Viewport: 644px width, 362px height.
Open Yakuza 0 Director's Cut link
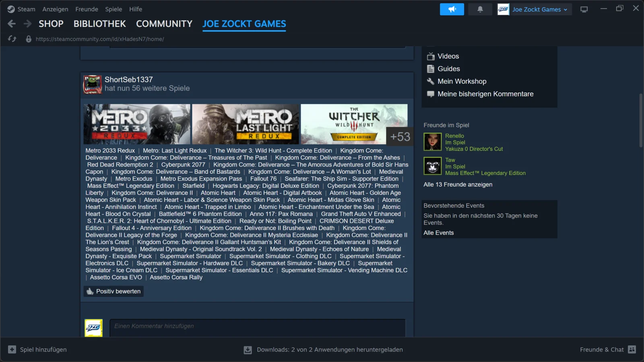(474, 149)
